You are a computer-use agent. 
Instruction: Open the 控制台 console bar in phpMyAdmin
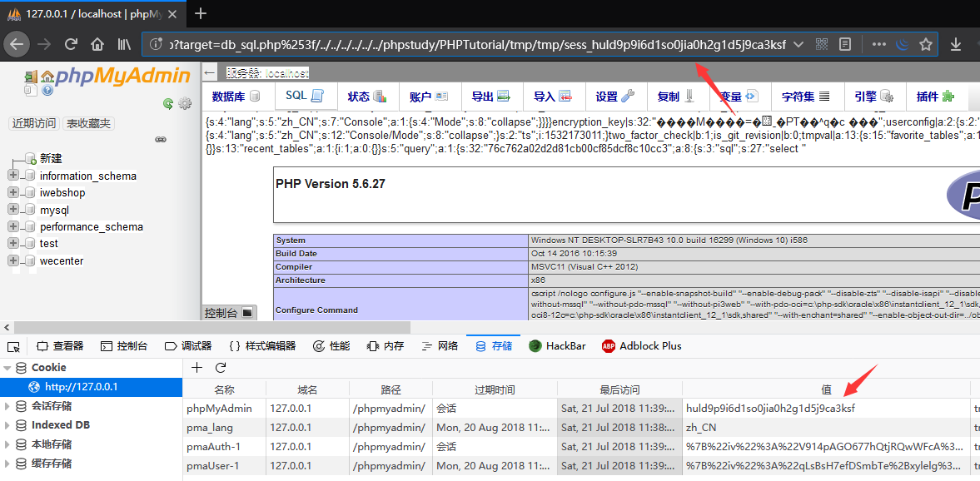[x=229, y=312]
